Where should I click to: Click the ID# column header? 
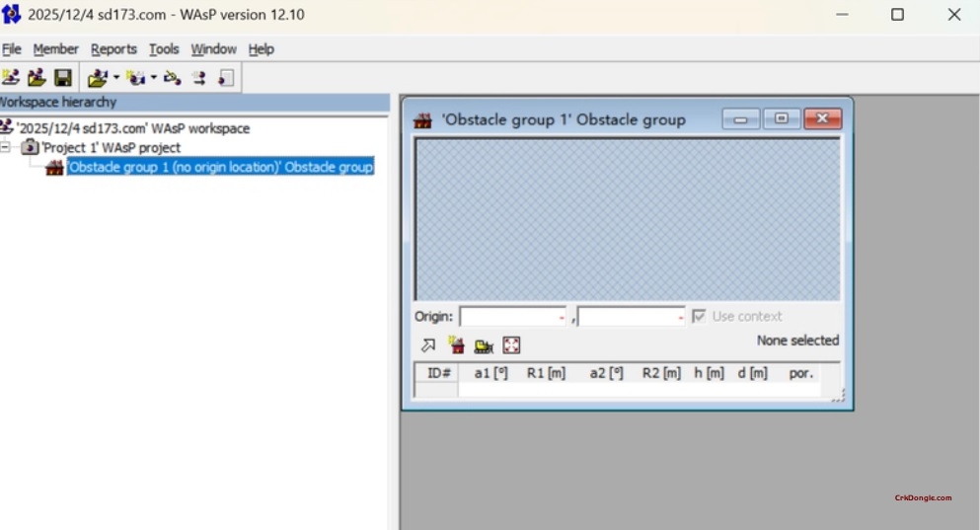(438, 373)
